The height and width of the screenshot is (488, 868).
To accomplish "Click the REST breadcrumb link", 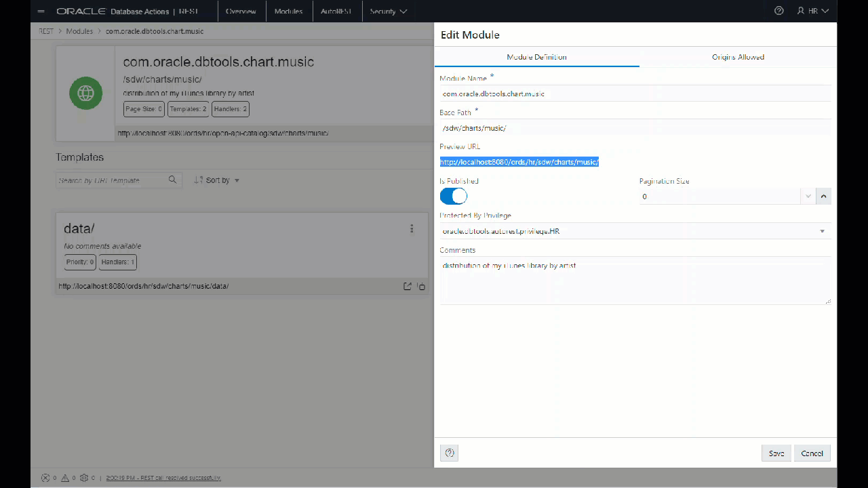I will 46,31.
